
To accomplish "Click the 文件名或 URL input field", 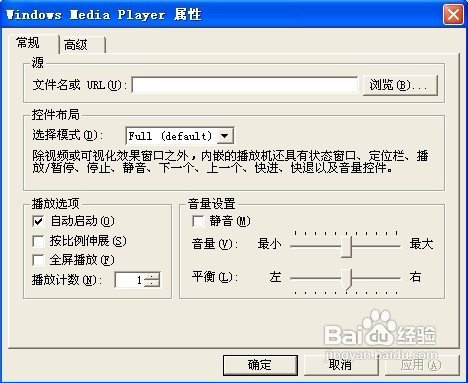I will coord(245,85).
